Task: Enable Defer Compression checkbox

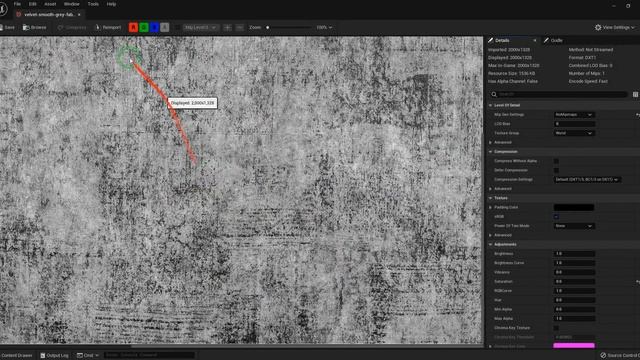Action: [x=556, y=170]
